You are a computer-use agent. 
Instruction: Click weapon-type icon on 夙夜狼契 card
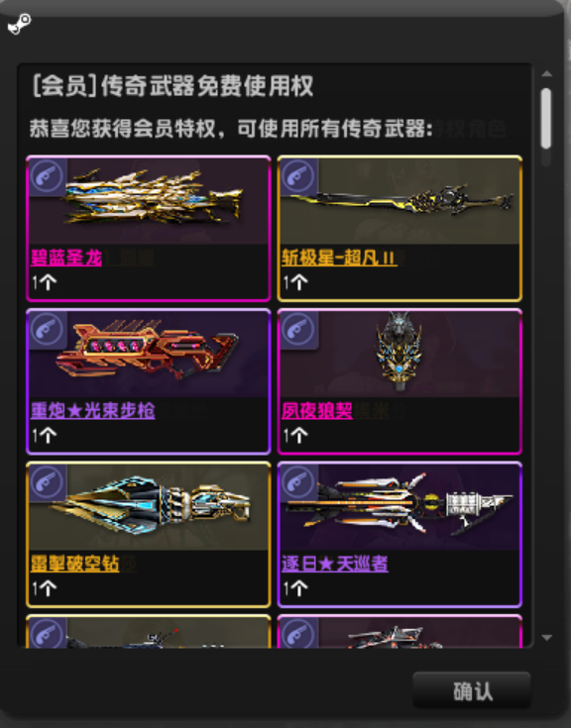(x=298, y=330)
